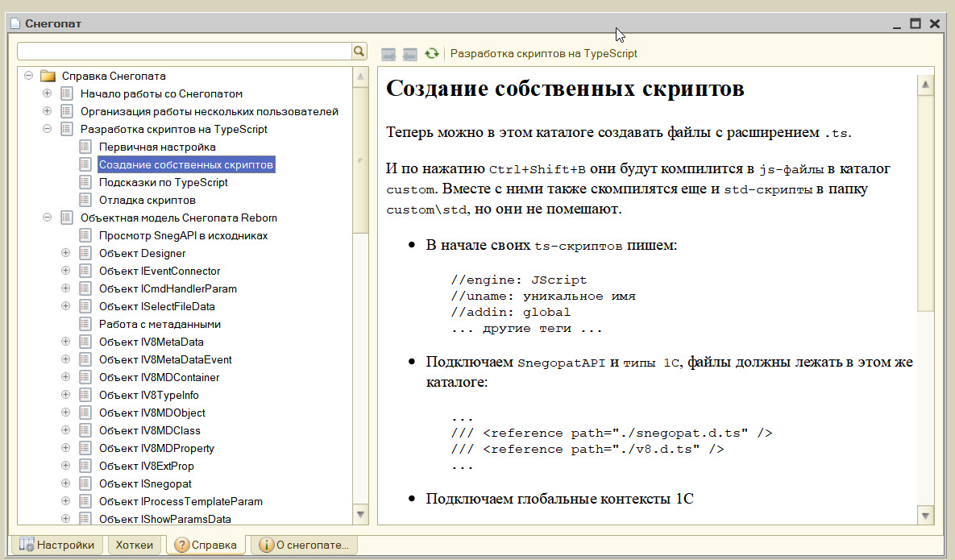Screen dimensions: 955x560
Task: Click the page icon beside Организация работы нескольких пользователей
Action: pos(67,111)
